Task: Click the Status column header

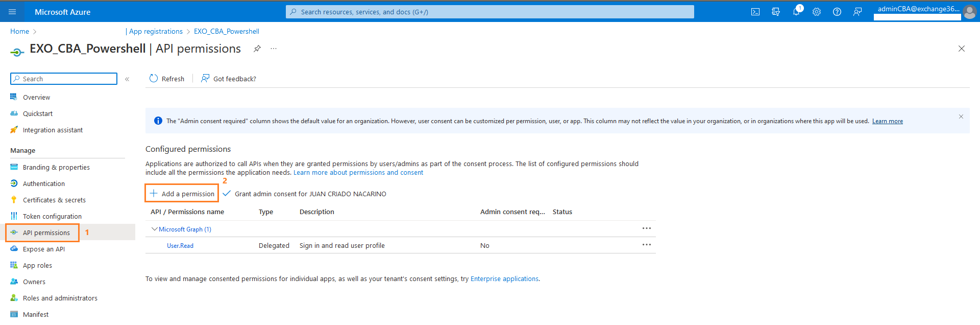Action: pos(562,212)
